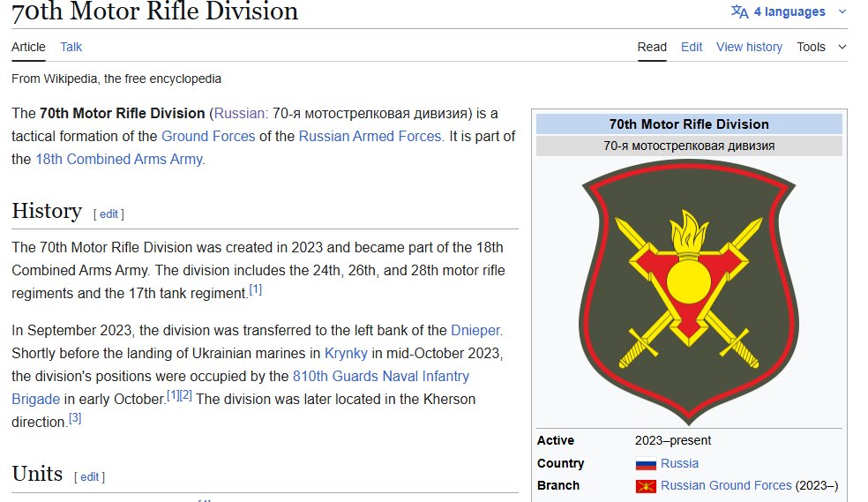Click the Branch label in infobox
The image size is (868, 502).
(x=558, y=485)
